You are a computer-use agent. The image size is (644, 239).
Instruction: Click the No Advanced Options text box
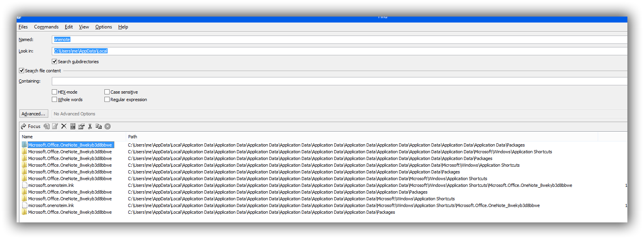[339, 114]
